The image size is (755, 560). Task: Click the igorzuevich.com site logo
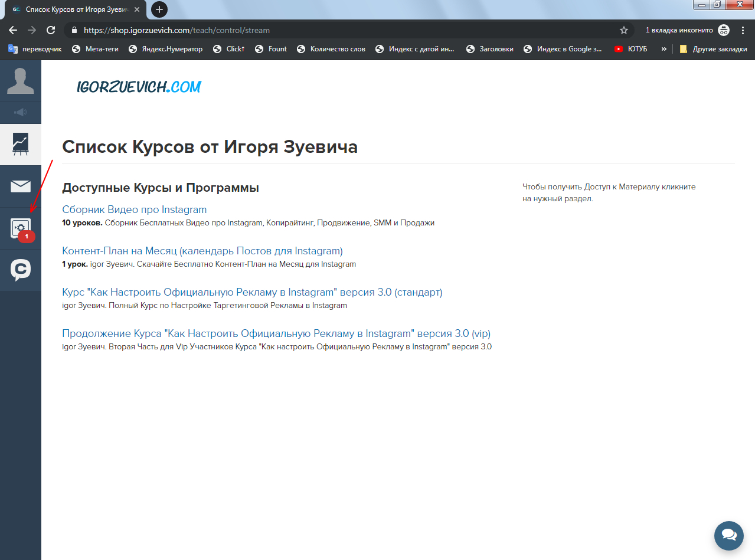[x=139, y=87]
